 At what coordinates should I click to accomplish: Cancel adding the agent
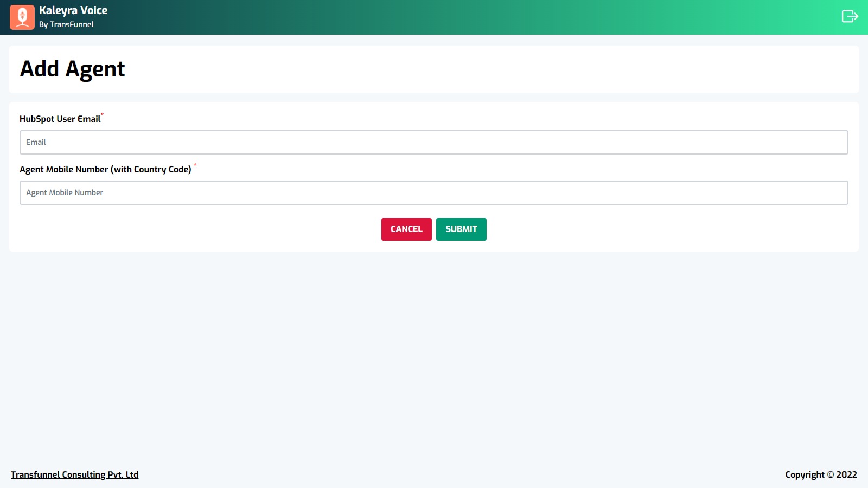406,229
